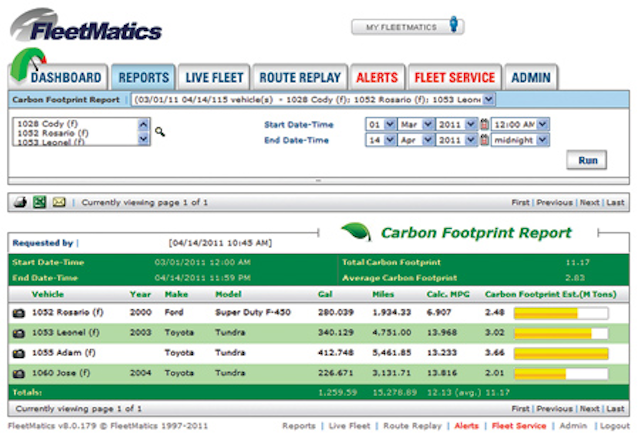Click the First link in top pager
The height and width of the screenshot is (434, 640).
tap(520, 203)
